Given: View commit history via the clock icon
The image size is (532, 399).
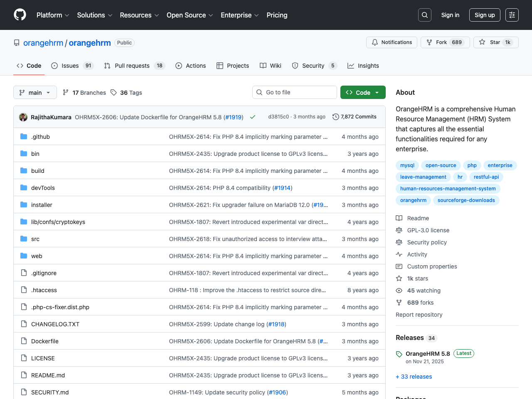Looking at the screenshot, I should point(335,117).
